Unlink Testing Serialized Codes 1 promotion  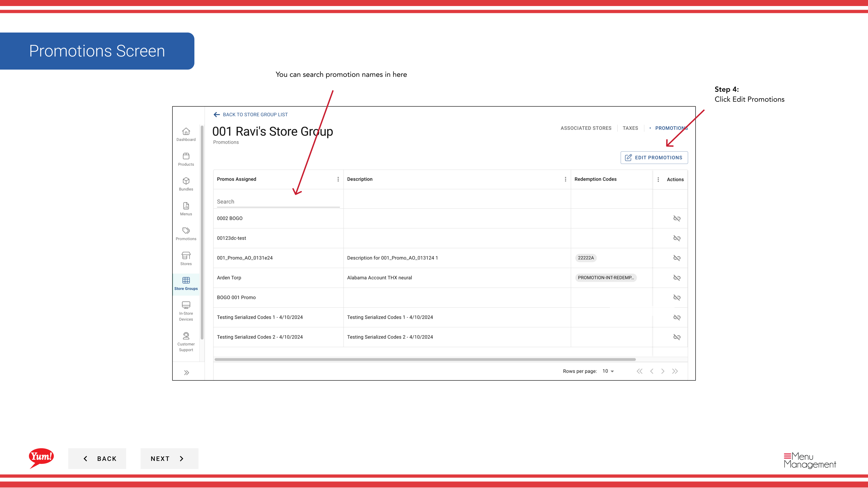pyautogui.click(x=677, y=317)
